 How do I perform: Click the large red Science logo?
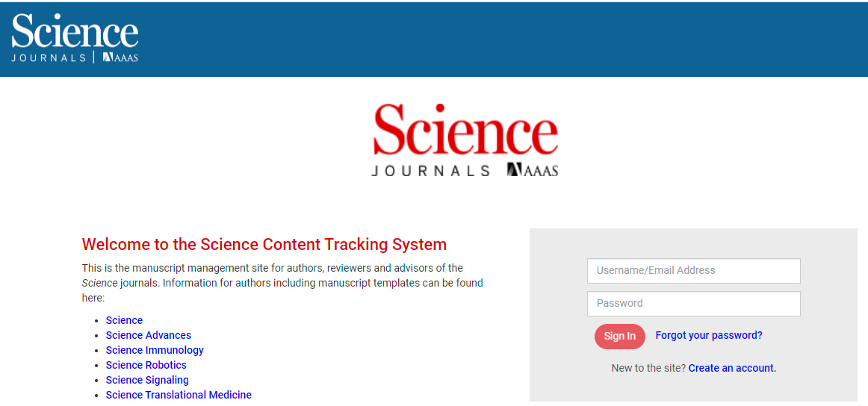(x=465, y=130)
